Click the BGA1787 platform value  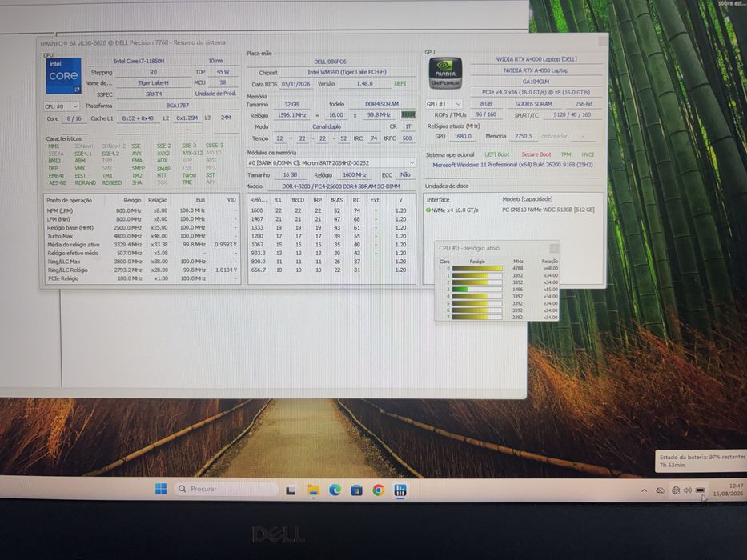pos(178,106)
